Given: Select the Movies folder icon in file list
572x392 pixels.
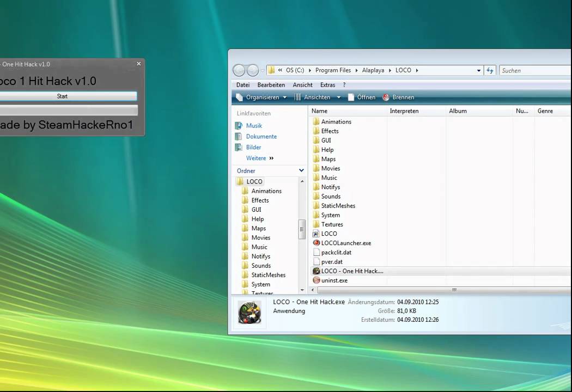Looking at the screenshot, I should pyautogui.click(x=317, y=168).
